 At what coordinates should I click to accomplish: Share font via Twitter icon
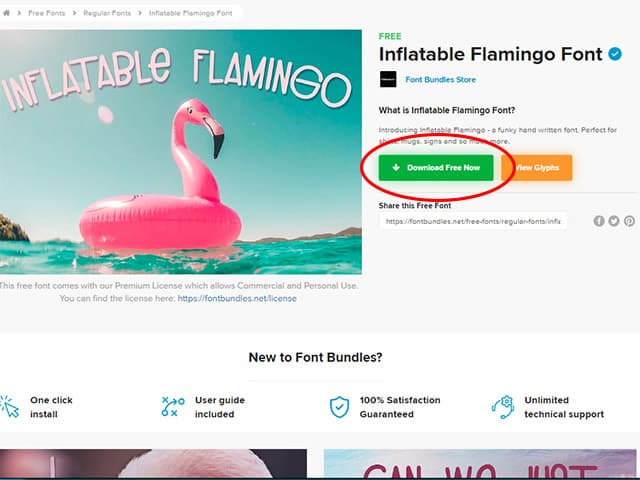pos(614,221)
